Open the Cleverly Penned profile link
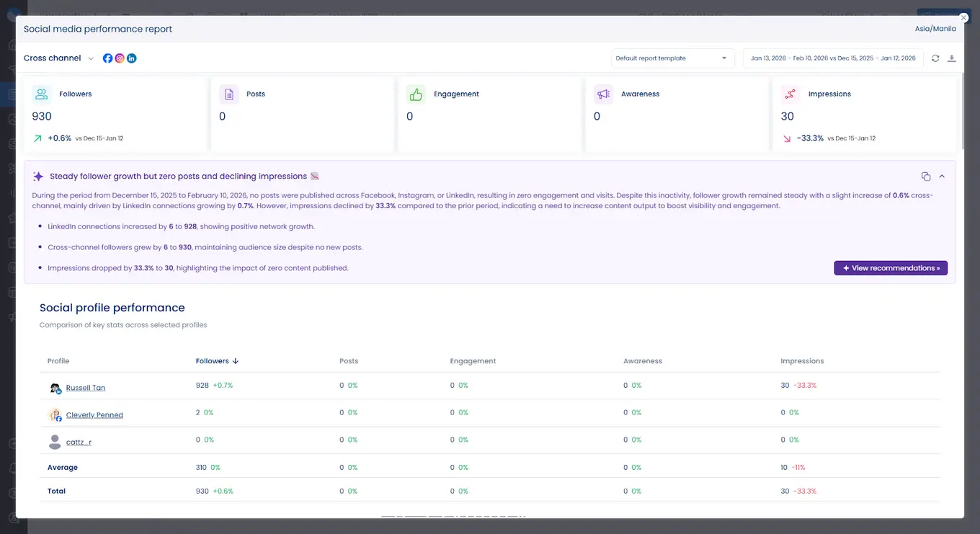This screenshot has width=980, height=534. [94, 415]
